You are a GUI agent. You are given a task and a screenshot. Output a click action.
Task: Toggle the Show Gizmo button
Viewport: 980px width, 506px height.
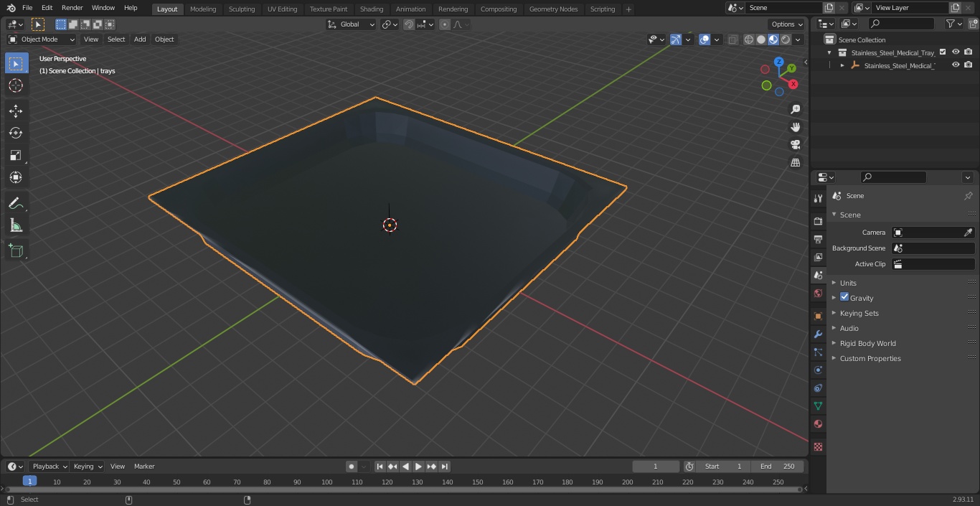[676, 39]
